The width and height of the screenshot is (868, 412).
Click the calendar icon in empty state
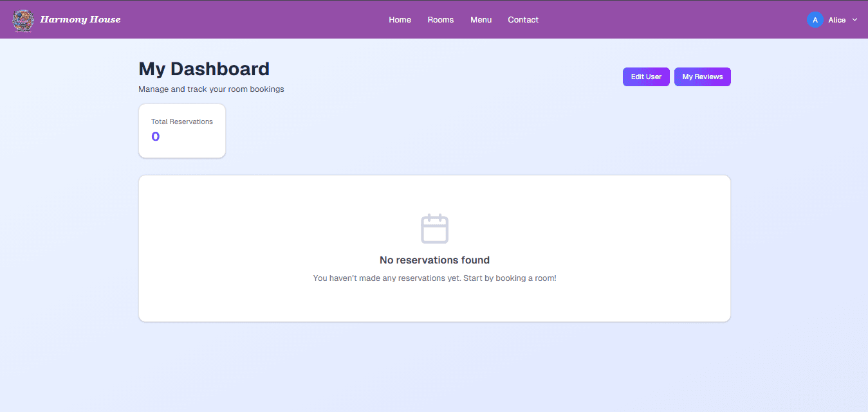click(x=434, y=229)
